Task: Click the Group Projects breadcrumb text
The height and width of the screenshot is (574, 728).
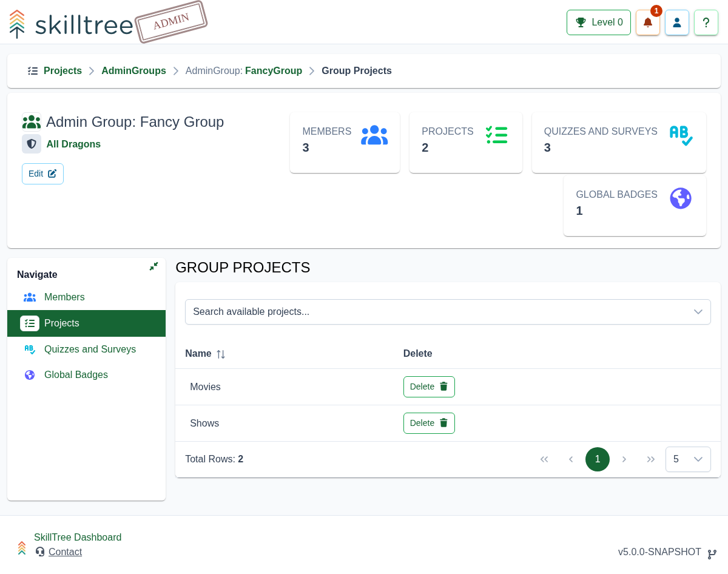Action: click(357, 71)
